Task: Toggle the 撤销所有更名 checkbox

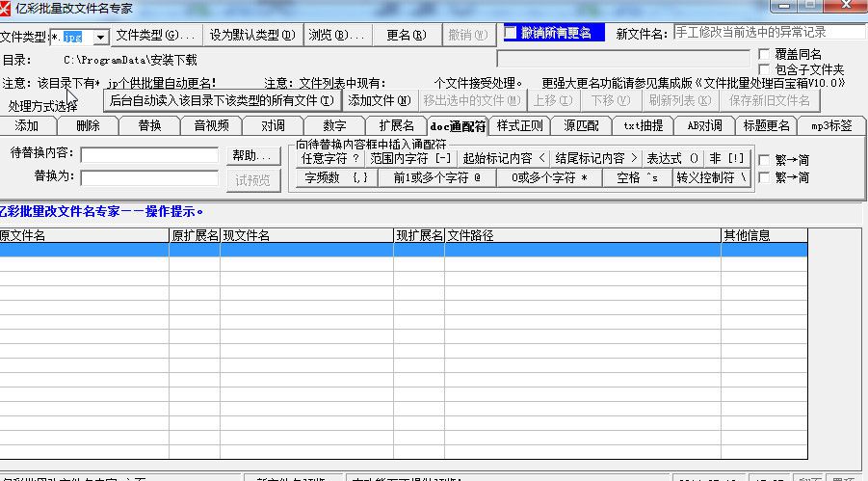Action: 510,32
